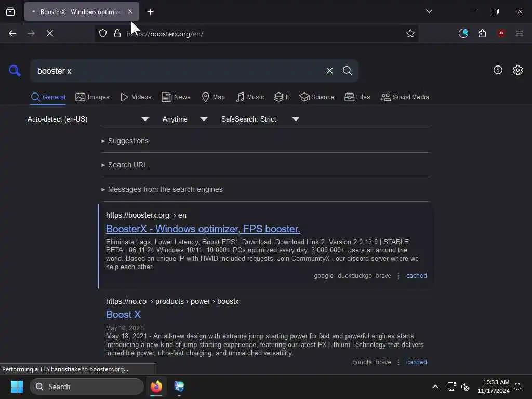Click the duckduckgo engine label

354,276
